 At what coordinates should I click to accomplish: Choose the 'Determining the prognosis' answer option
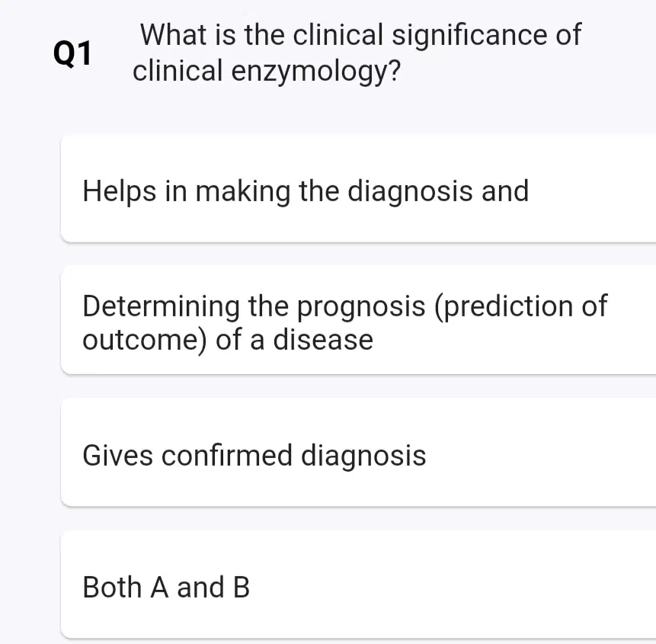point(358,321)
